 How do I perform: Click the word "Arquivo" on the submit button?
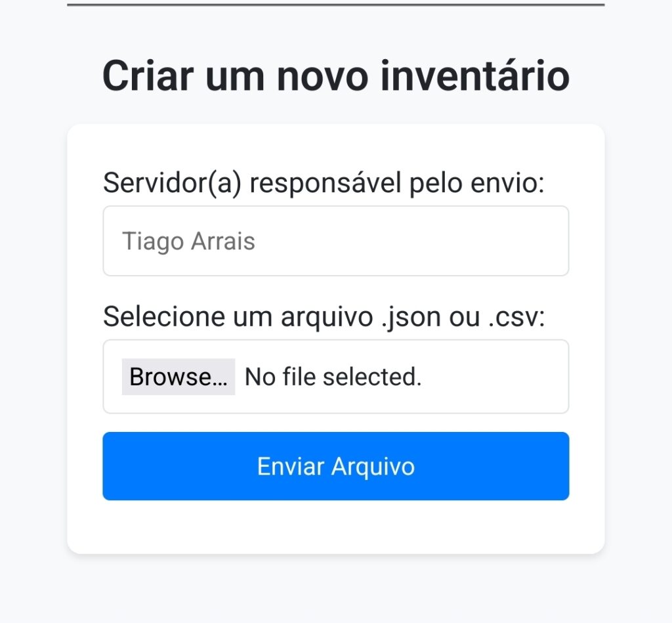pos(373,466)
